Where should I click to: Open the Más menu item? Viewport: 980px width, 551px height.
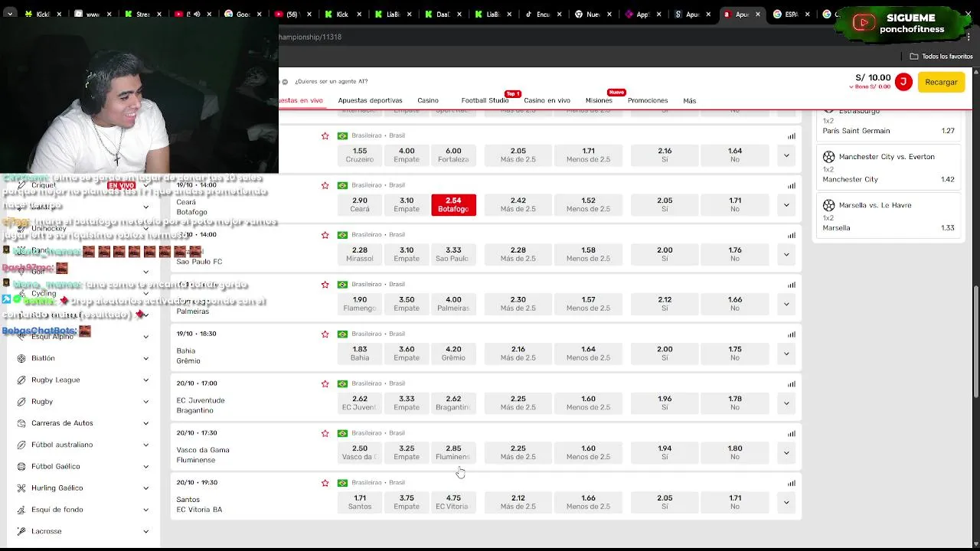click(690, 100)
